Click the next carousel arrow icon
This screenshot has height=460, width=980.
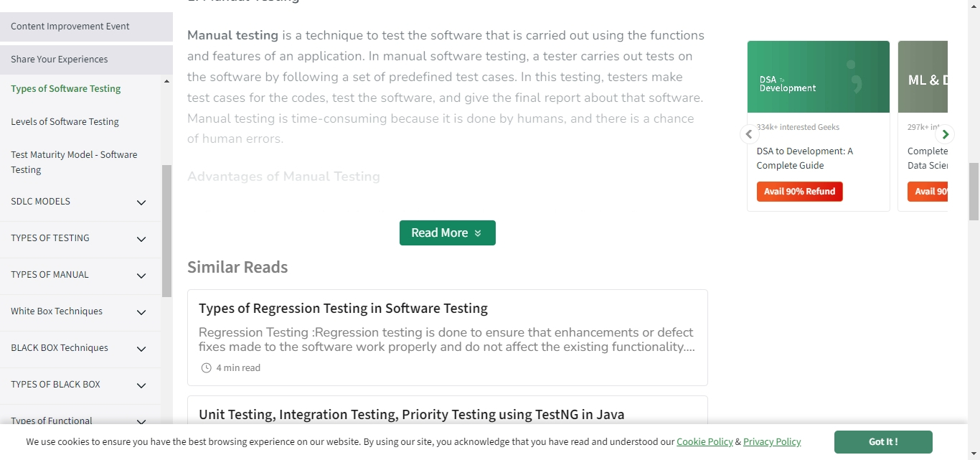(946, 134)
